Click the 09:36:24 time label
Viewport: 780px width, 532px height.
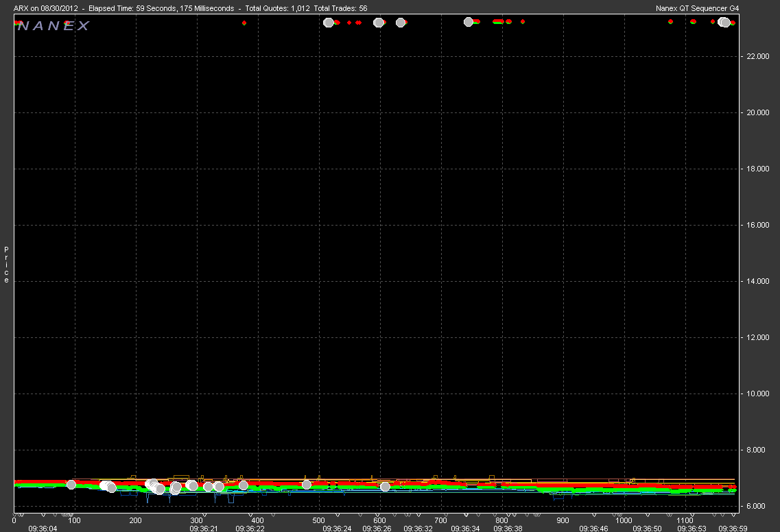(337, 529)
